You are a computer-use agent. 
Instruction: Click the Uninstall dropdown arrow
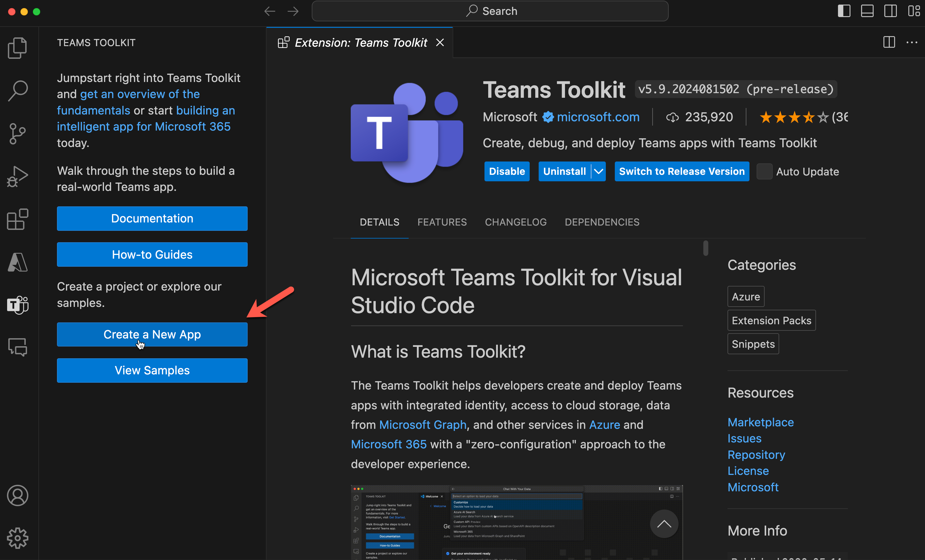tap(598, 172)
